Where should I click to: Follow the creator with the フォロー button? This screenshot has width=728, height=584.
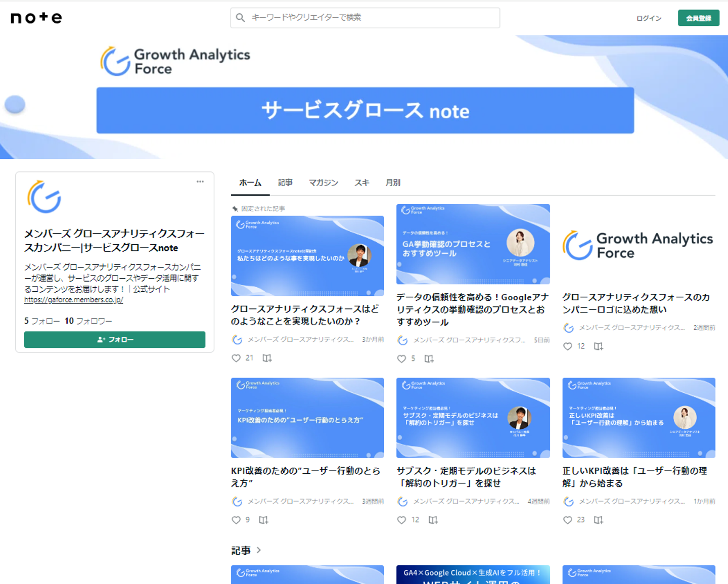(115, 339)
